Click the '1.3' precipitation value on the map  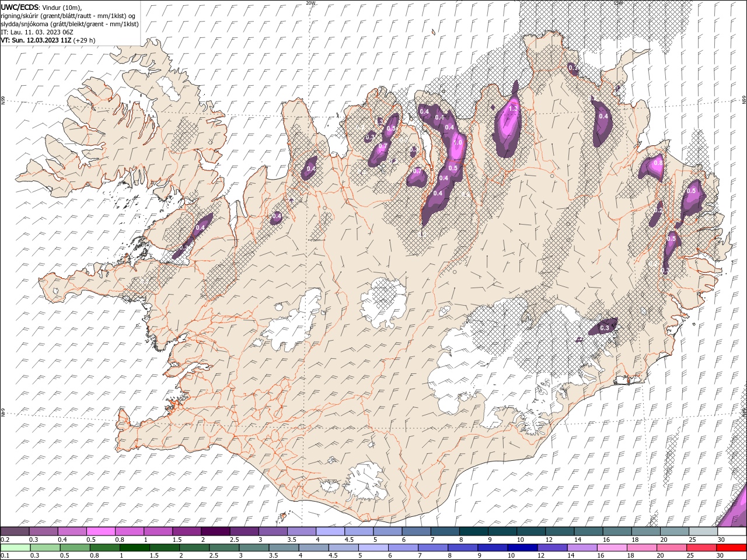pyautogui.click(x=514, y=108)
